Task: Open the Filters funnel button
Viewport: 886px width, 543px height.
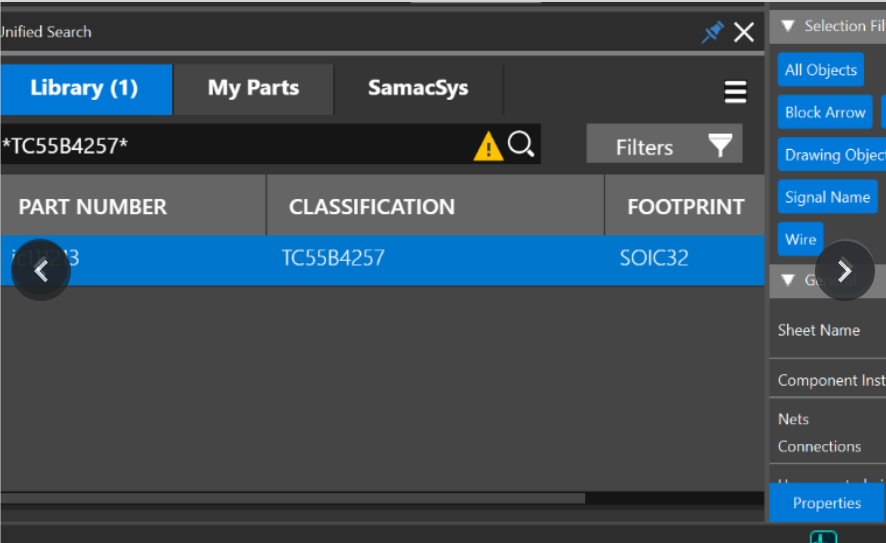Action: pos(664,146)
